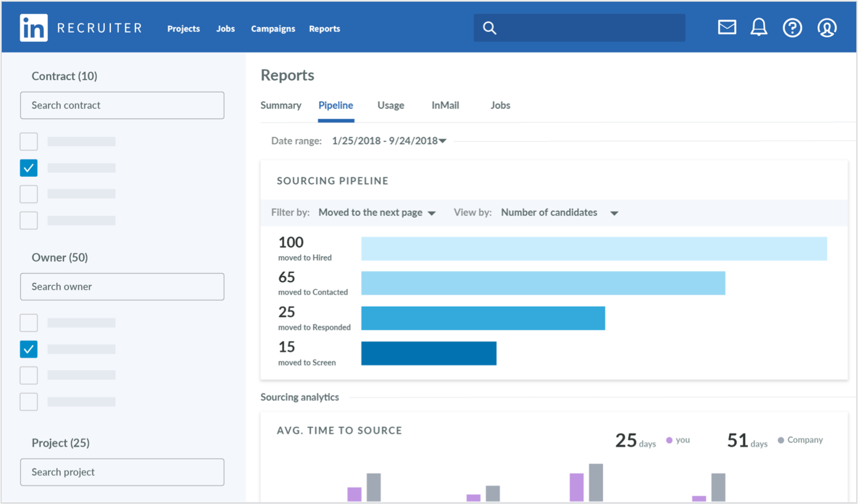Image resolution: width=858 pixels, height=504 pixels.
Task: Select the 'Company' legend dot
Action: coord(780,439)
